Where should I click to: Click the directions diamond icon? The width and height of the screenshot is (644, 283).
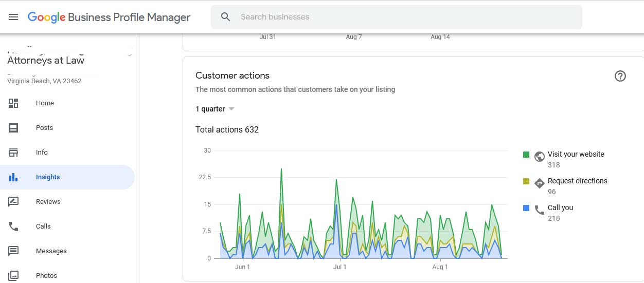pyautogui.click(x=540, y=183)
